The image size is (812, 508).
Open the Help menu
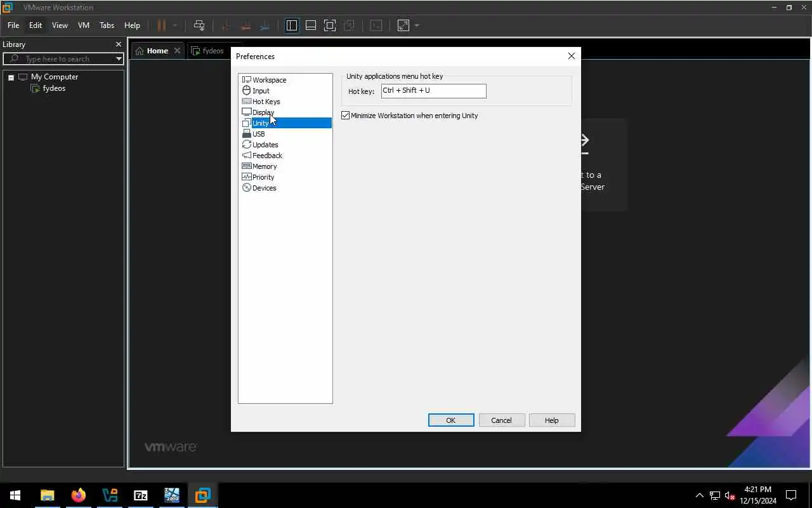pos(132,25)
